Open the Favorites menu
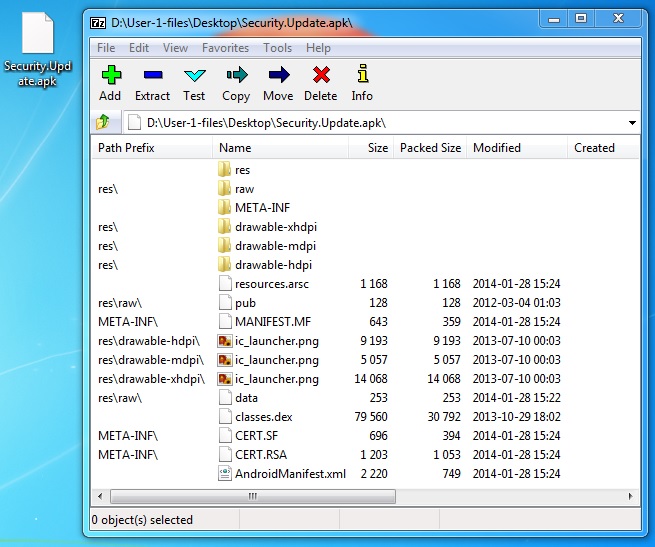This screenshot has height=547, width=655. tap(225, 48)
